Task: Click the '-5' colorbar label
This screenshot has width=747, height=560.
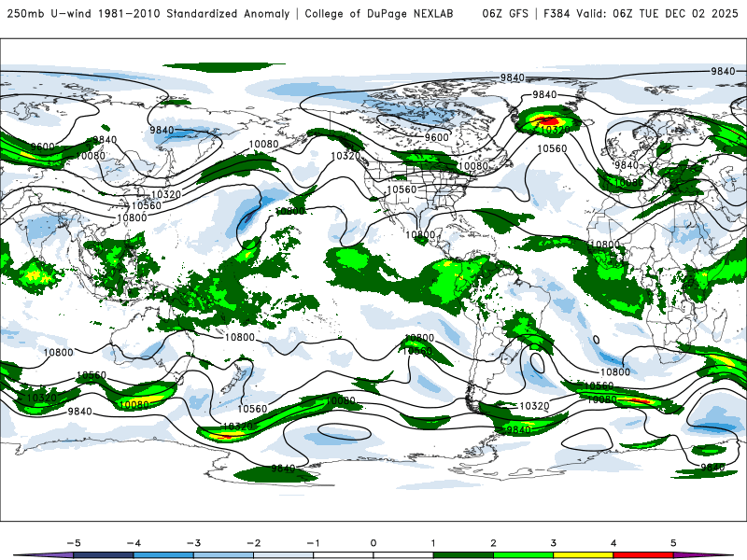Action: 74,543
